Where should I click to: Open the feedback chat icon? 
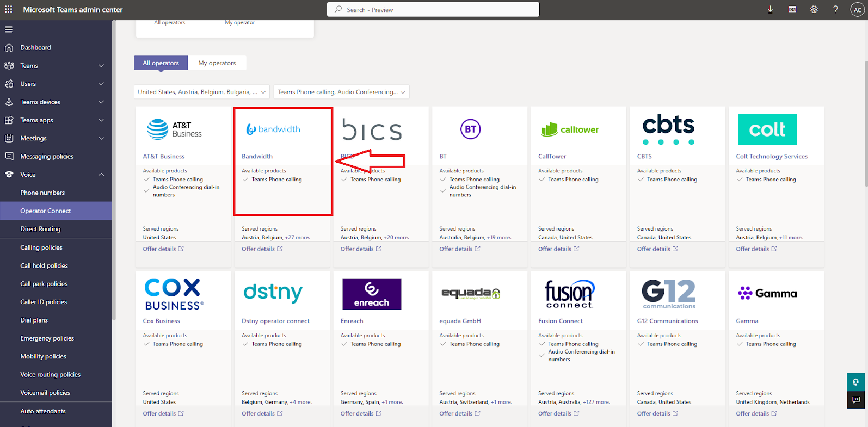tap(856, 400)
